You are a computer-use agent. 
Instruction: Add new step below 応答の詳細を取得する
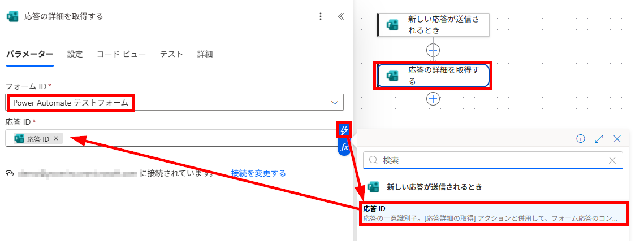click(x=433, y=99)
